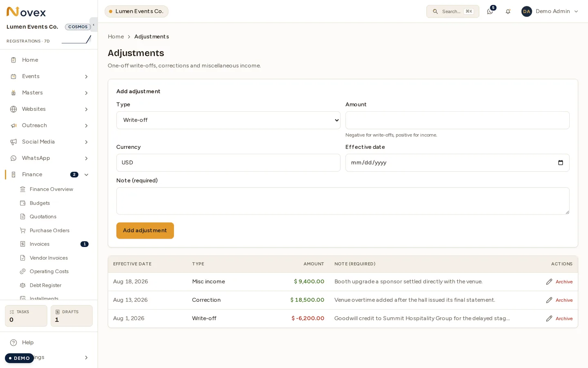
Task: Open the calendar picker in Effective date
Action: tap(561, 163)
